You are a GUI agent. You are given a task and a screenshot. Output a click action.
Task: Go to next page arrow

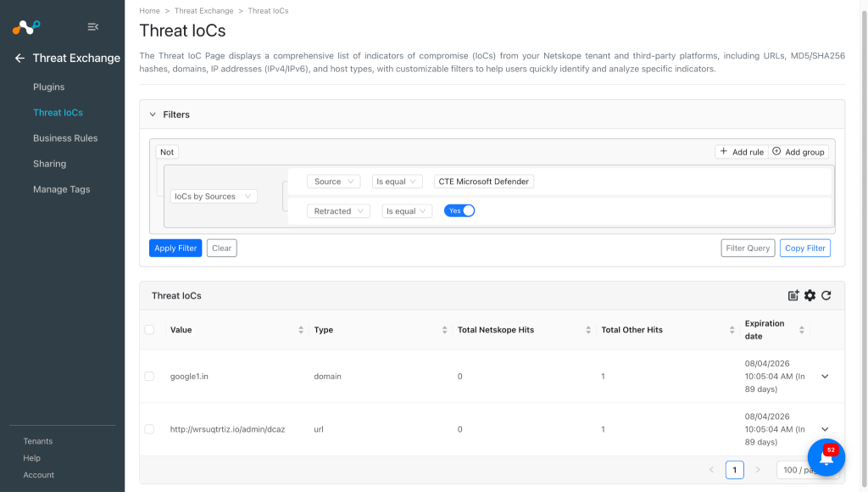click(758, 470)
